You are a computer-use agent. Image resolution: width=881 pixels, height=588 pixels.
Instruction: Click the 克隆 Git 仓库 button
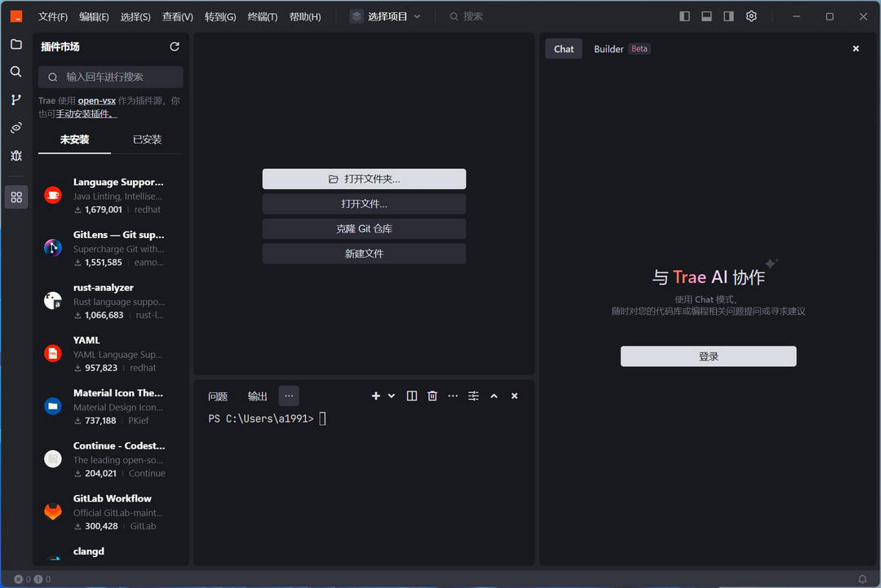click(364, 228)
